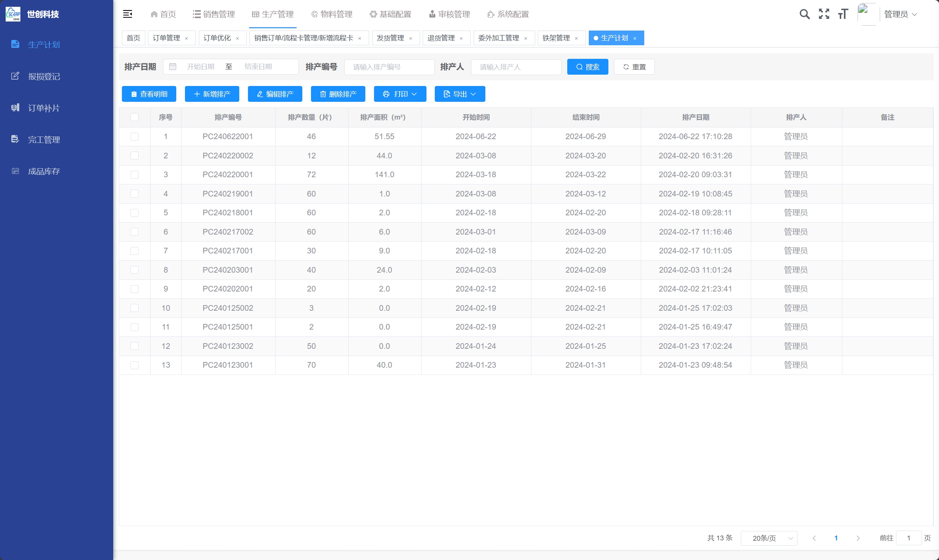Check the row for PC240220002

[x=134, y=155]
